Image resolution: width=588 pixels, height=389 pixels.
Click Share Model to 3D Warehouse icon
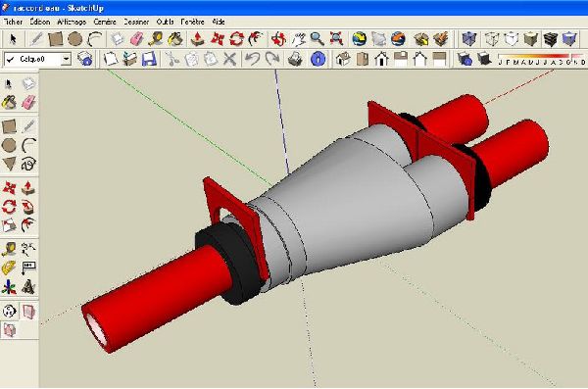tap(441, 39)
